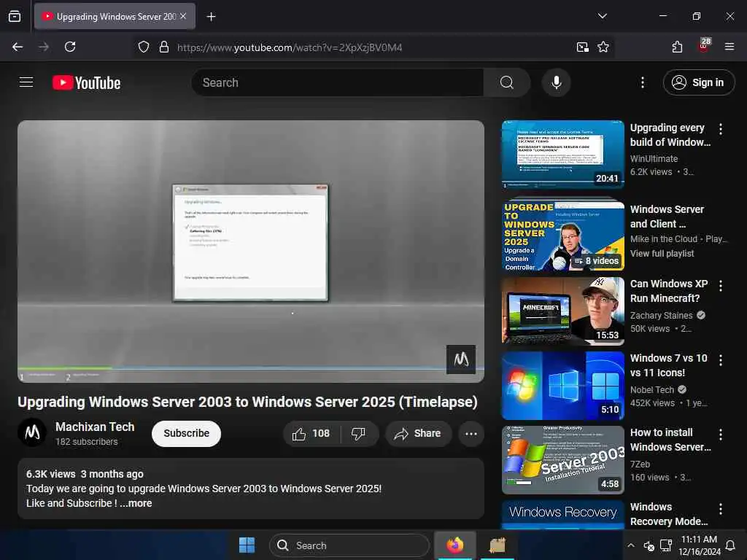The height and width of the screenshot is (560, 747).
Task: Click the search magnifier button on YouTube
Action: click(x=506, y=82)
